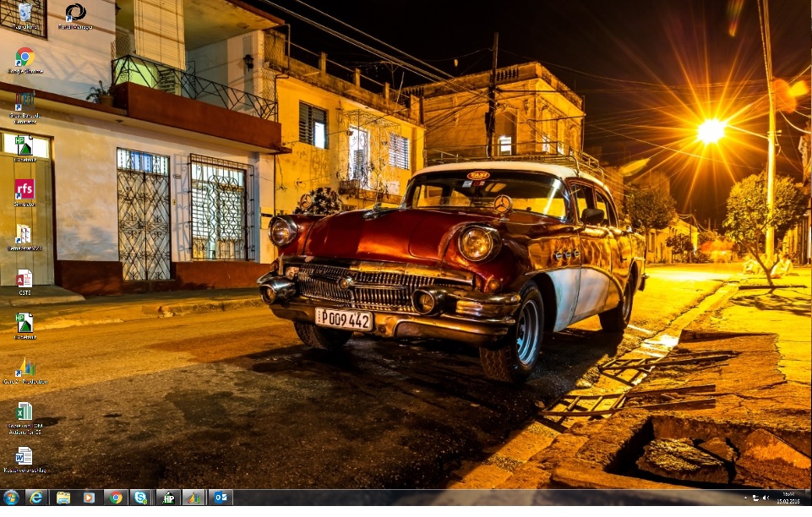This screenshot has height=517, width=812.
Task: Open the Recycle Bin (Papierkorb) desktop icon
Action: (x=25, y=15)
